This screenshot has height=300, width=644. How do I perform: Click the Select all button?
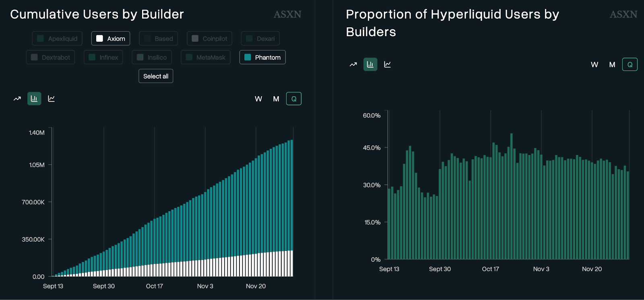tap(156, 76)
